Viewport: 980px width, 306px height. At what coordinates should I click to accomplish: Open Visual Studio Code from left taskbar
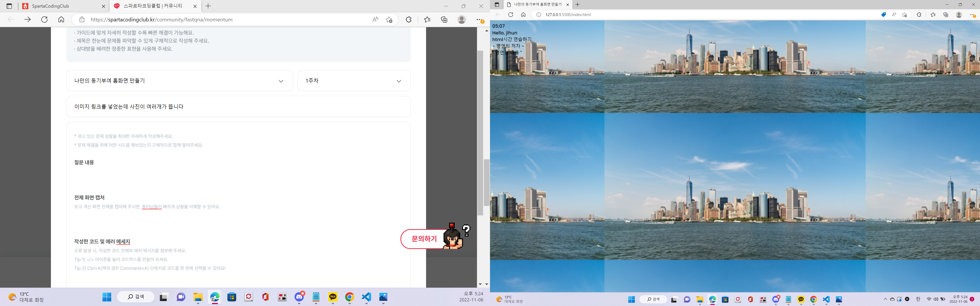366,297
